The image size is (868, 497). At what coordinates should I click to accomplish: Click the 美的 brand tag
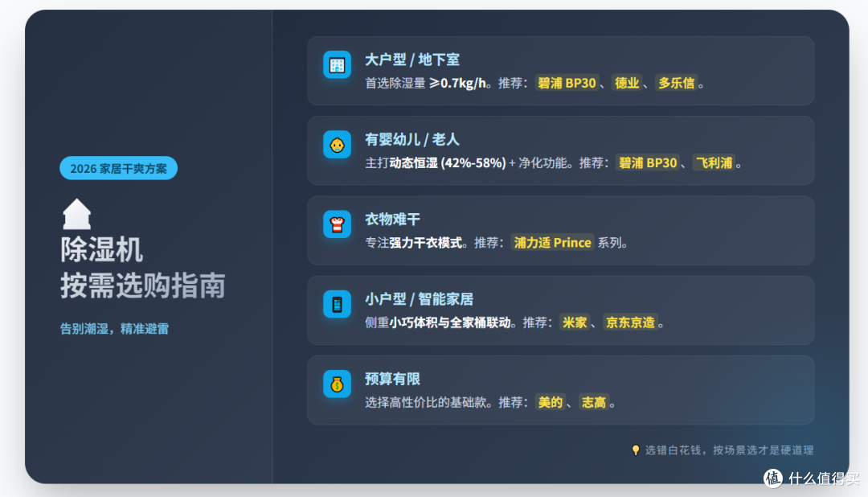point(551,402)
